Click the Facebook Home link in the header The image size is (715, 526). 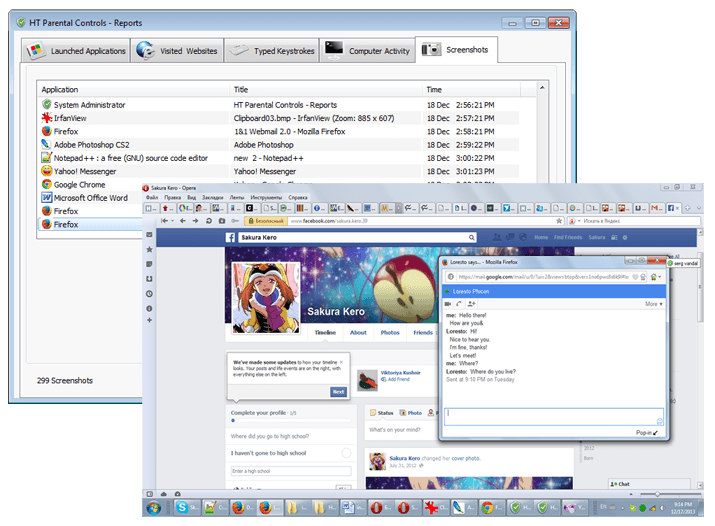click(541, 237)
